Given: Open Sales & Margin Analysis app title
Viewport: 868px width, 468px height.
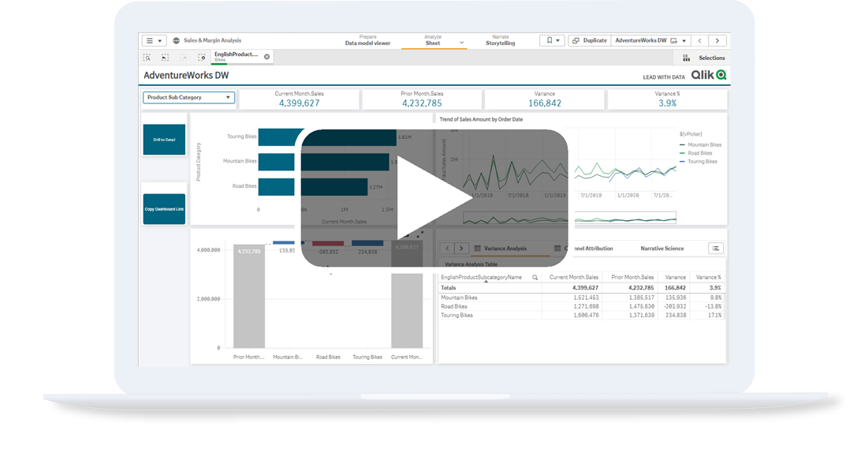Looking at the screenshot, I should click(x=212, y=40).
